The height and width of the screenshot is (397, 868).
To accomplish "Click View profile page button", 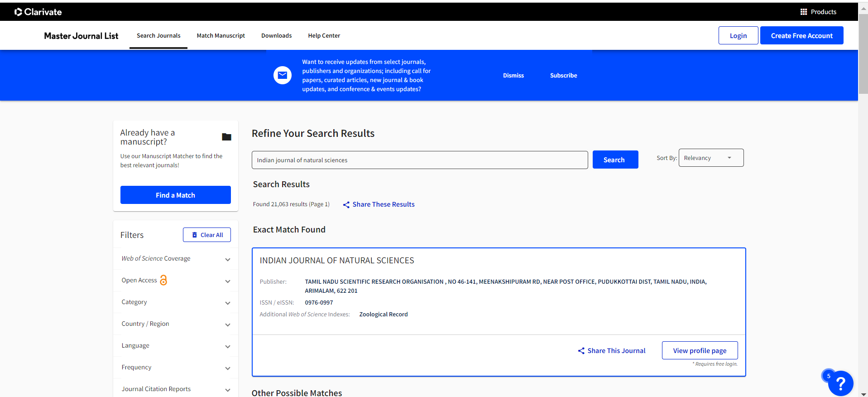I will (699, 350).
